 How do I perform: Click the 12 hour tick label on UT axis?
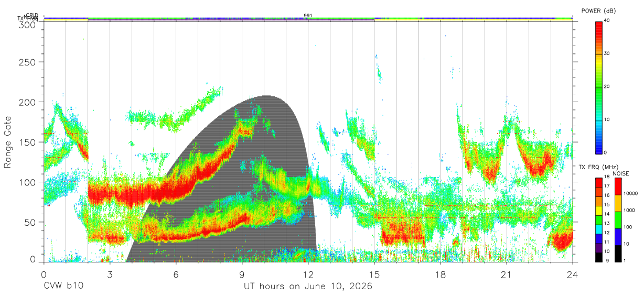point(308,274)
